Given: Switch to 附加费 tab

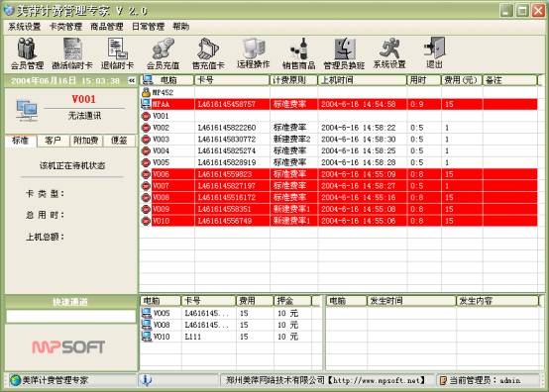Looking at the screenshot, I should [86, 141].
